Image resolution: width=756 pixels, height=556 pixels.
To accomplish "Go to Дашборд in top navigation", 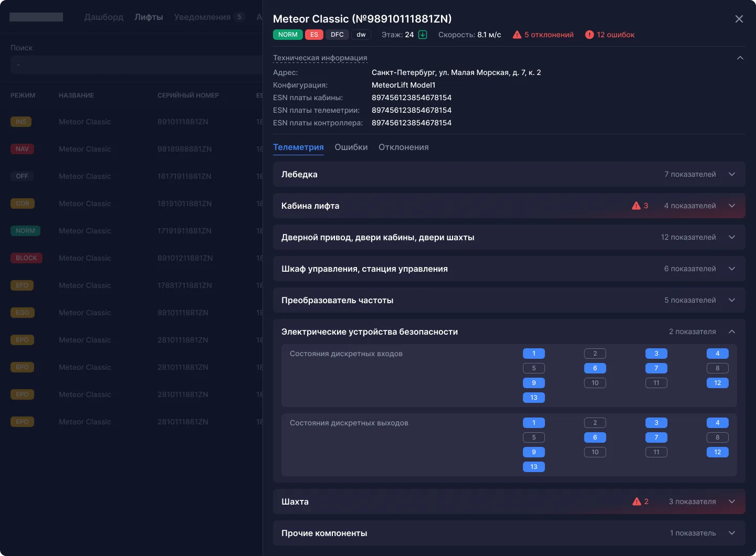I will [x=104, y=17].
